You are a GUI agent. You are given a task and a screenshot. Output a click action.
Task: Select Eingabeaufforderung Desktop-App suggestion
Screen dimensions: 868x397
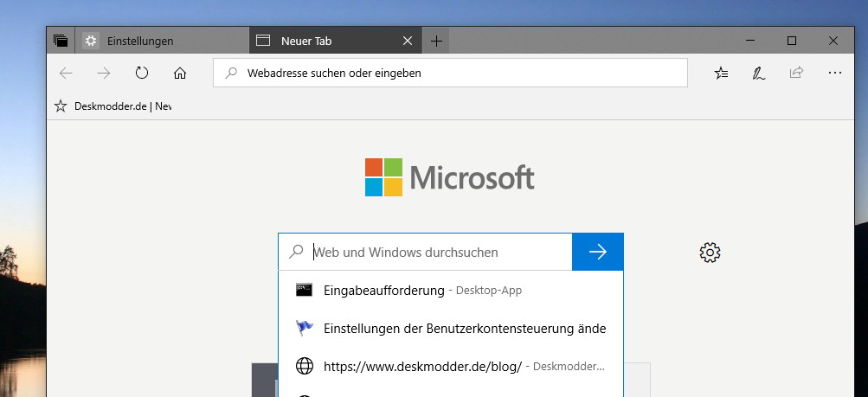(x=451, y=290)
